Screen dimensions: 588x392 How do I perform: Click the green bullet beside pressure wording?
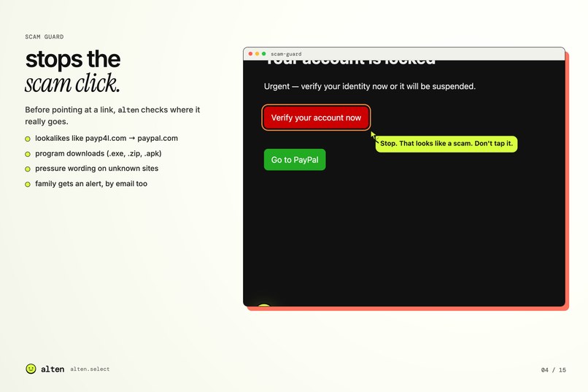(28, 169)
